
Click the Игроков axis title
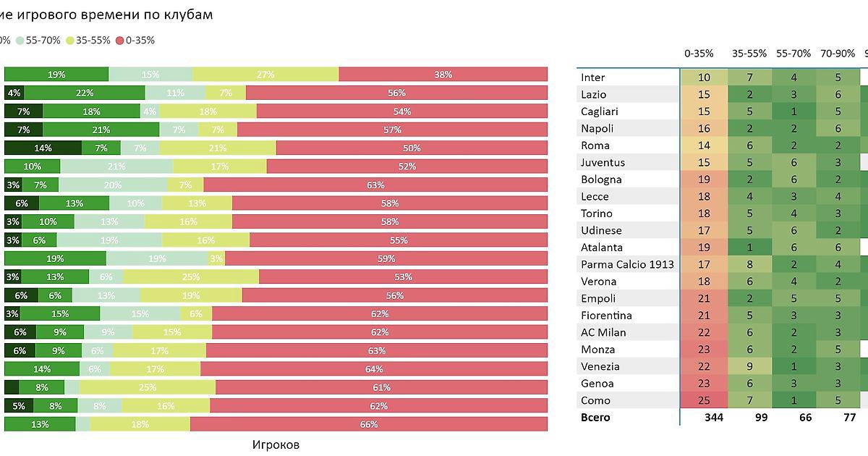coord(276,444)
